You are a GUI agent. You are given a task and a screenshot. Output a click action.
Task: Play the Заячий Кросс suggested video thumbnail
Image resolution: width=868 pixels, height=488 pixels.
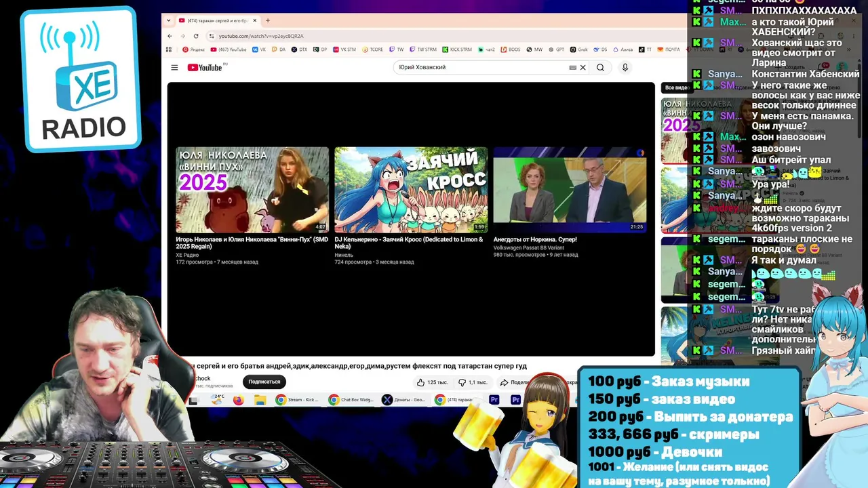[411, 190]
